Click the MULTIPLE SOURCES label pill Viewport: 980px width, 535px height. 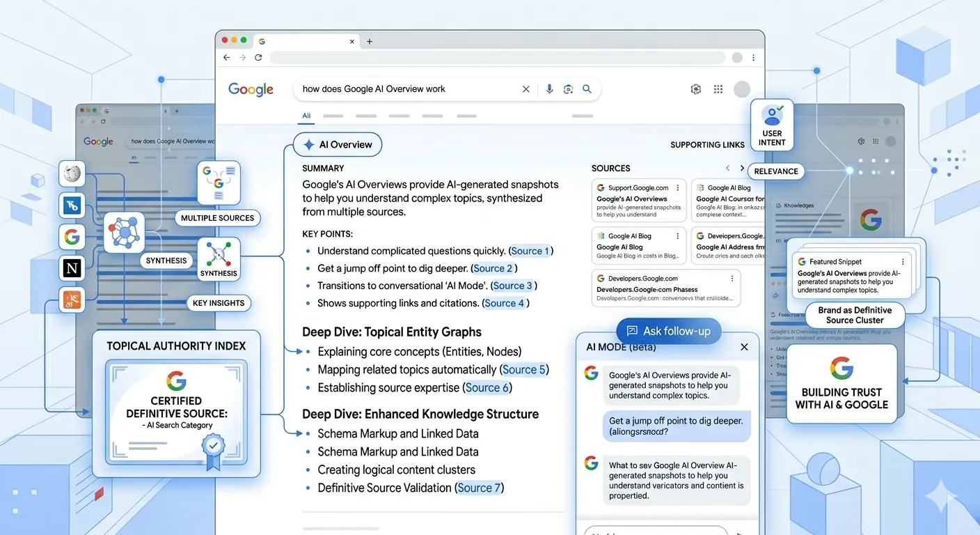[217, 218]
